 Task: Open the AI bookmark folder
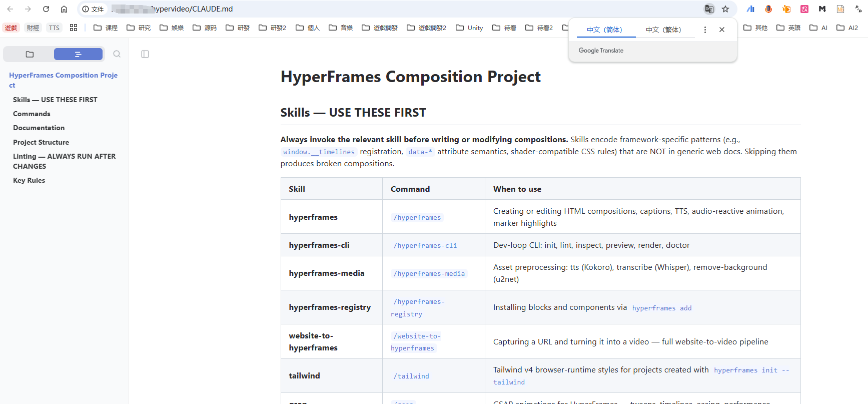coord(818,28)
